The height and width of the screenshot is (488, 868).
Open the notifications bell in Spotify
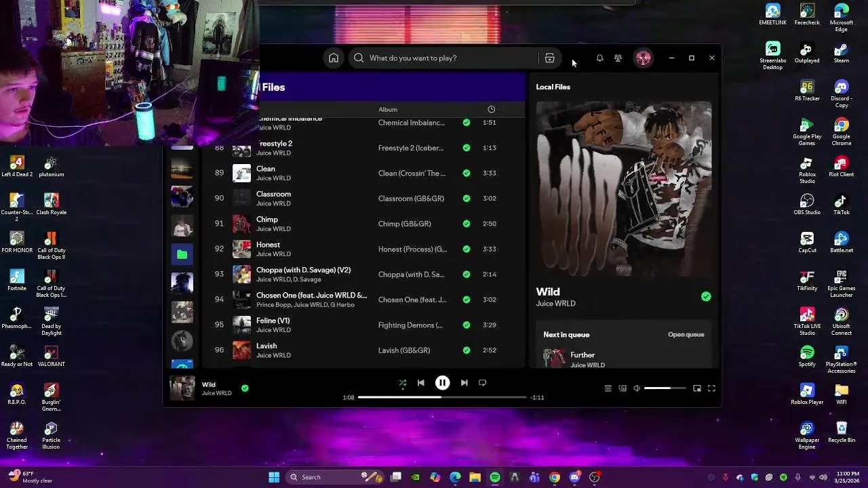pos(599,58)
